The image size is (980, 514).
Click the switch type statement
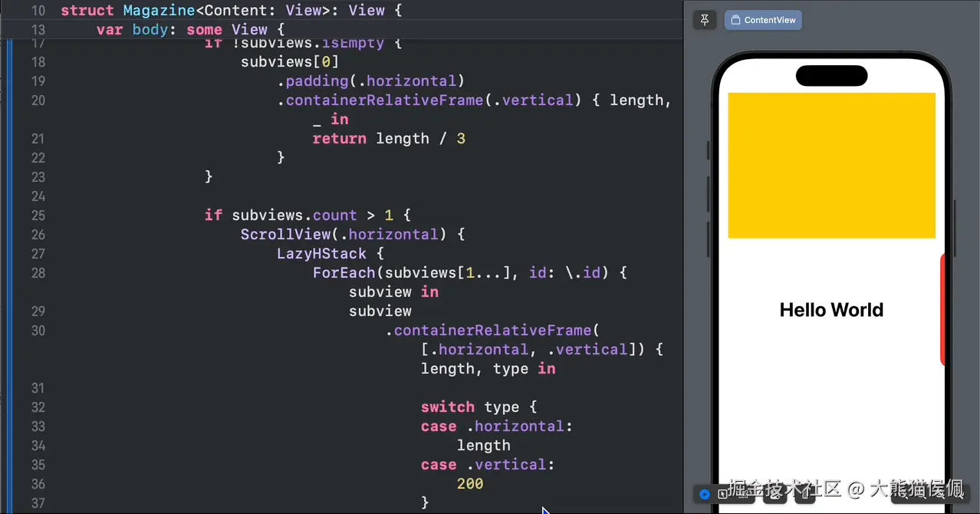(x=479, y=407)
